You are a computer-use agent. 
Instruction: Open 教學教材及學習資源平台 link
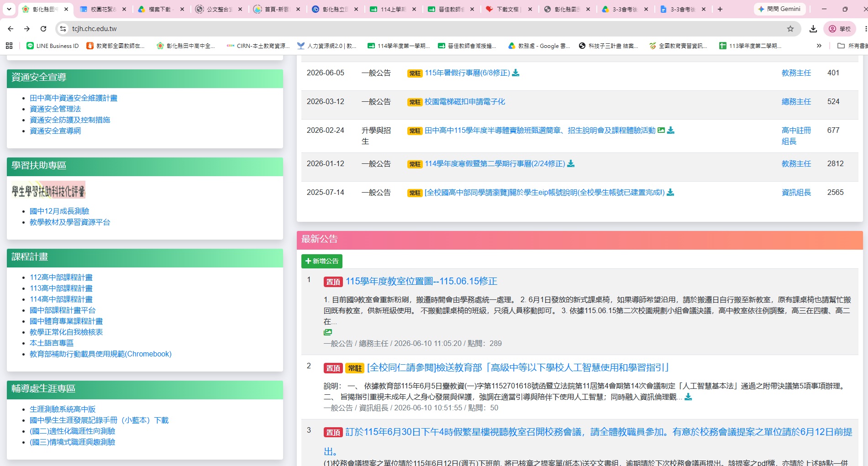tap(70, 222)
